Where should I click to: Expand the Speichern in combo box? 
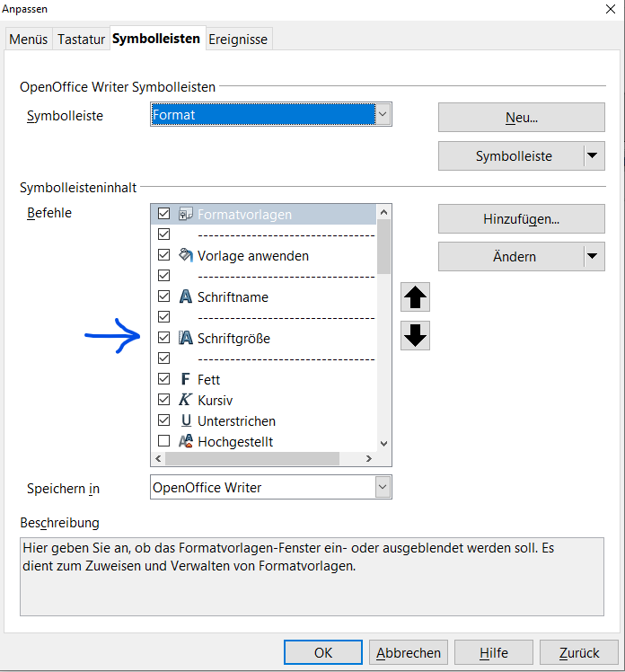[x=383, y=488]
